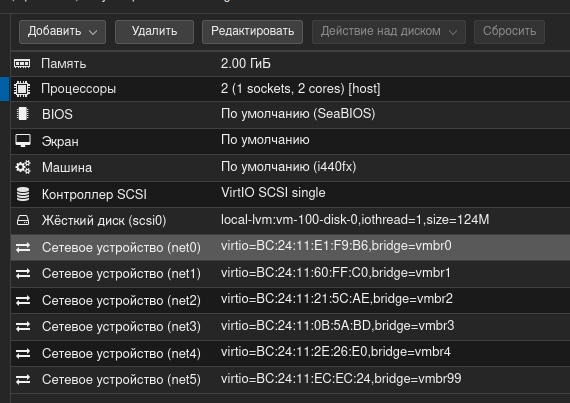Click the Редактировать button
The width and height of the screenshot is (570, 403).
coord(252,32)
